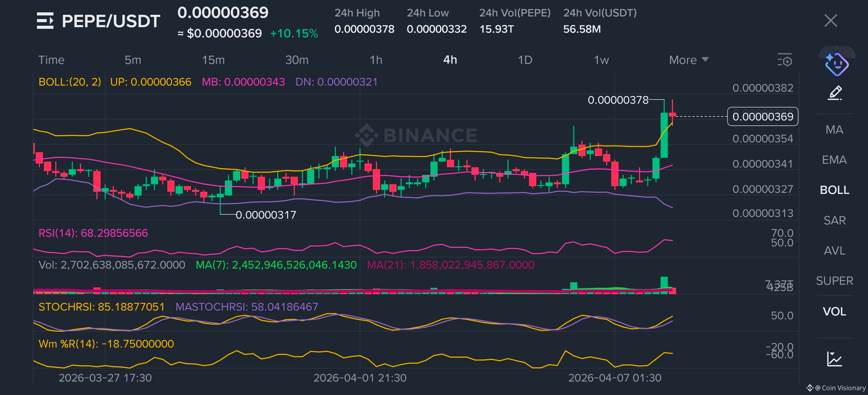Open the chart settings icon
The width and height of the screenshot is (868, 395).
coord(785,60)
